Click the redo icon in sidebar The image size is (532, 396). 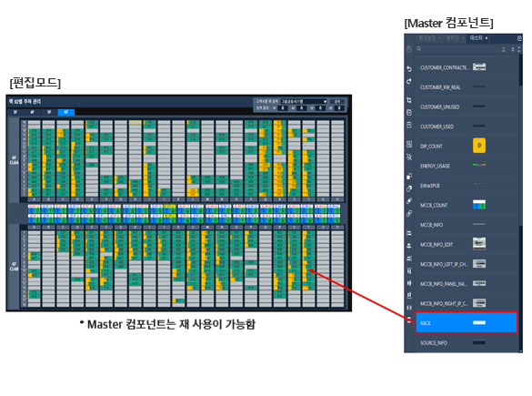[409, 81]
